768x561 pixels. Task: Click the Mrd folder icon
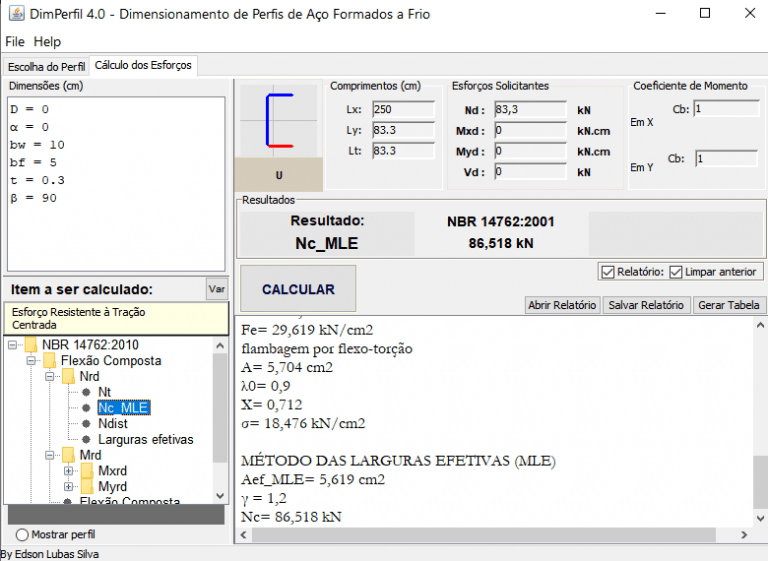[x=68, y=455]
